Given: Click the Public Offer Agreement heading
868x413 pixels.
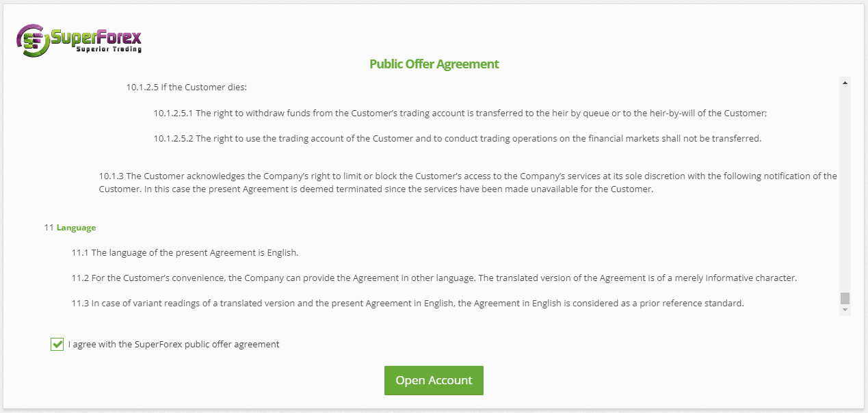Looking at the screenshot, I should (x=434, y=64).
